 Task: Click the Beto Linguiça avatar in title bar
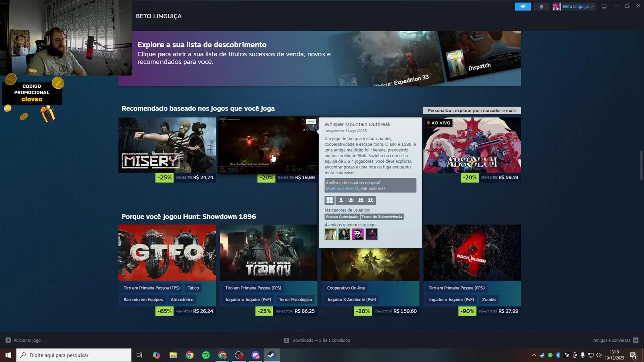(x=557, y=6)
